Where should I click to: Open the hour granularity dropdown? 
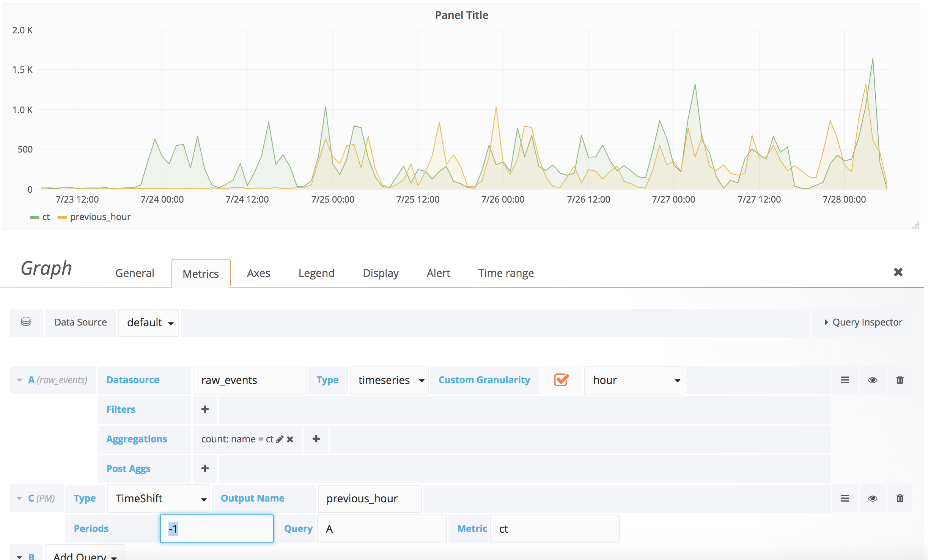pos(634,380)
